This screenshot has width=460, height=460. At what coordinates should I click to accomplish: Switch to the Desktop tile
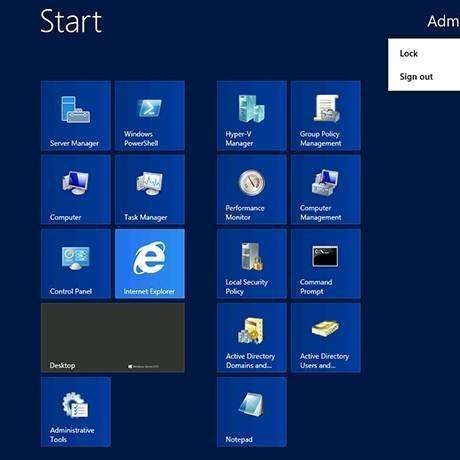(x=113, y=338)
